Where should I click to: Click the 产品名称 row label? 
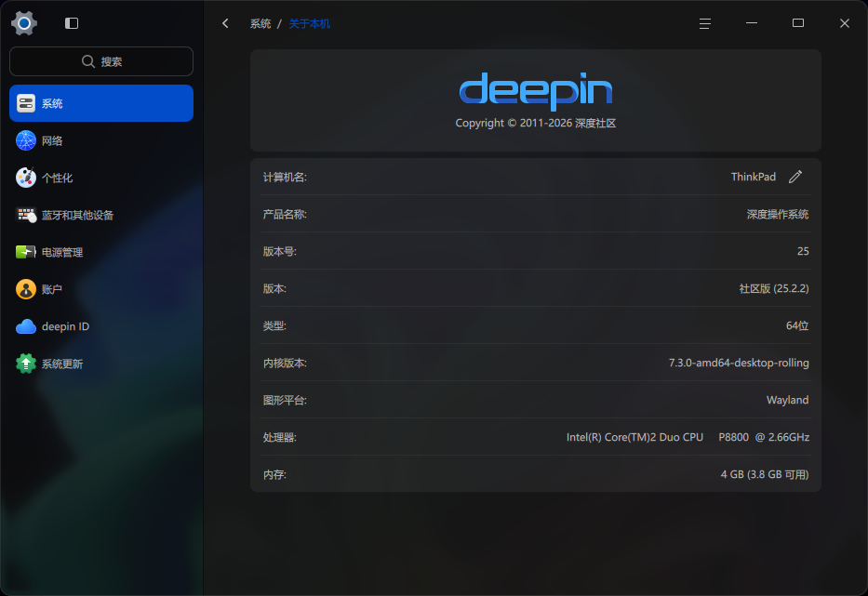[285, 214]
